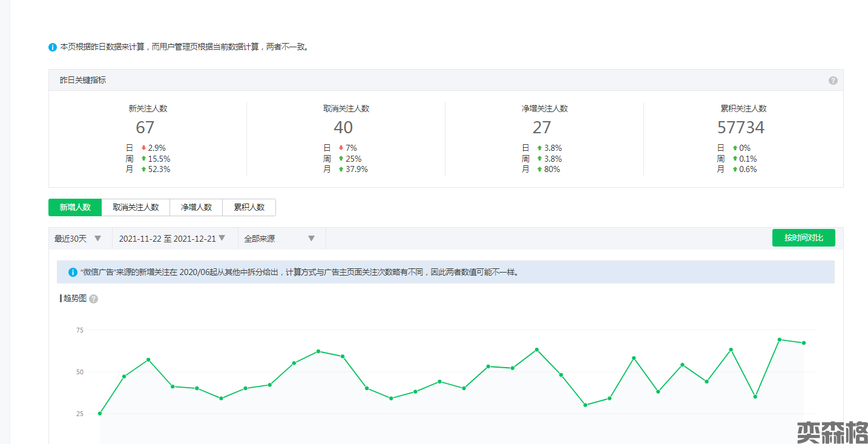Click the 按时间对比 button
The height and width of the screenshot is (444, 868).
[x=803, y=238]
